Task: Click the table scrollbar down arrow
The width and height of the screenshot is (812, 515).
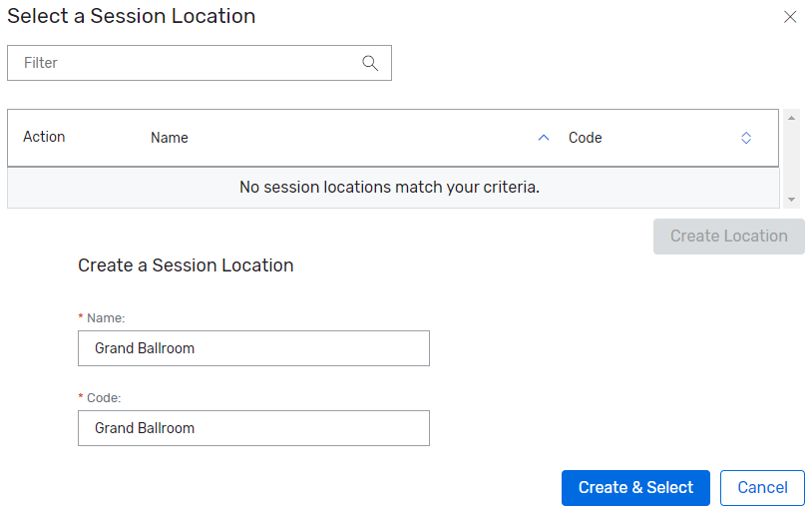Action: tap(792, 200)
